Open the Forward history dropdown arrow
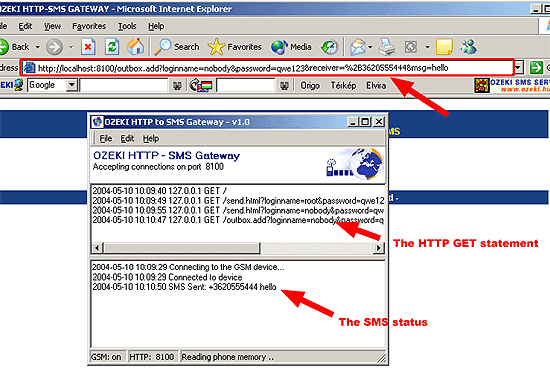Screen dimensions: 550x371 pos(71,47)
